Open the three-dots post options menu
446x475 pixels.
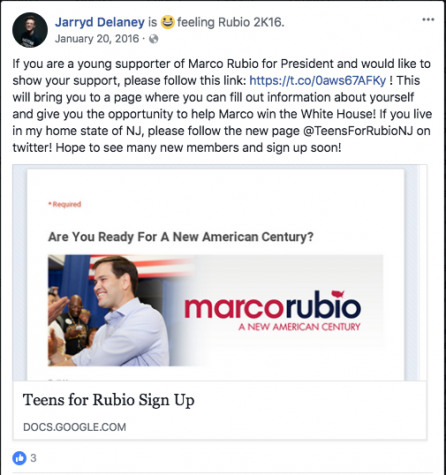428,20
